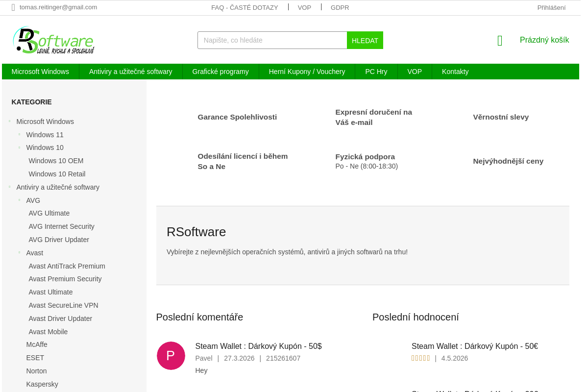Open Steam Wallet 50$ comment product link
The height and width of the screenshot is (392, 588).
(x=259, y=346)
